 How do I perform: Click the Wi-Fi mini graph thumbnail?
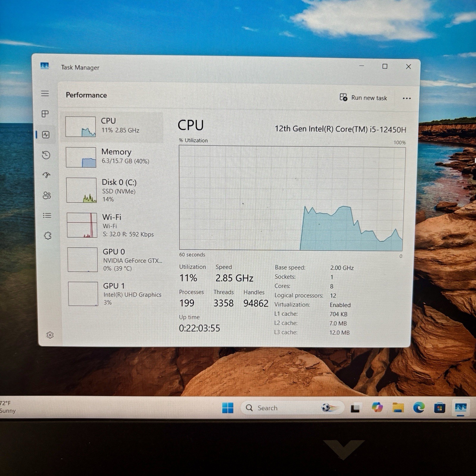point(82,225)
